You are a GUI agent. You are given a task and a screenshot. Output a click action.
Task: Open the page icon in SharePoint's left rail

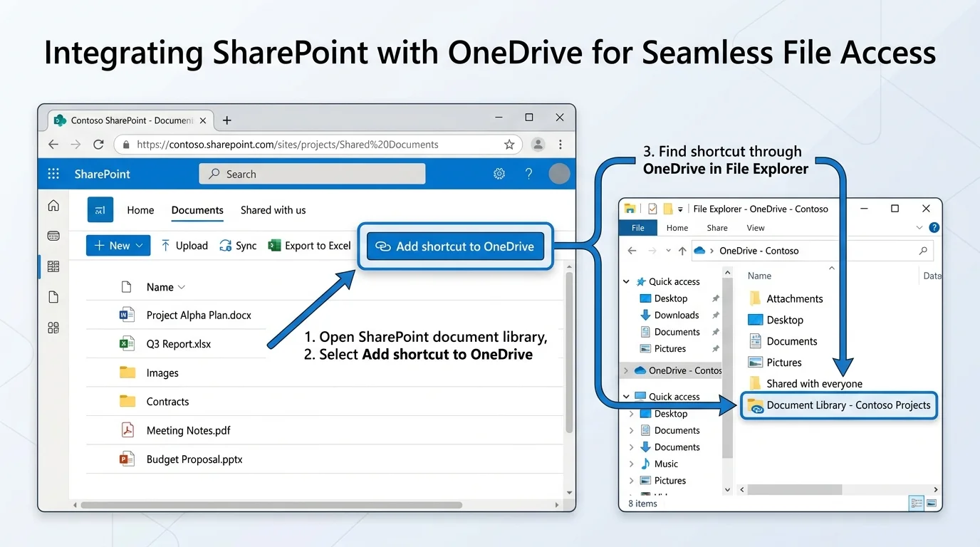(53, 297)
